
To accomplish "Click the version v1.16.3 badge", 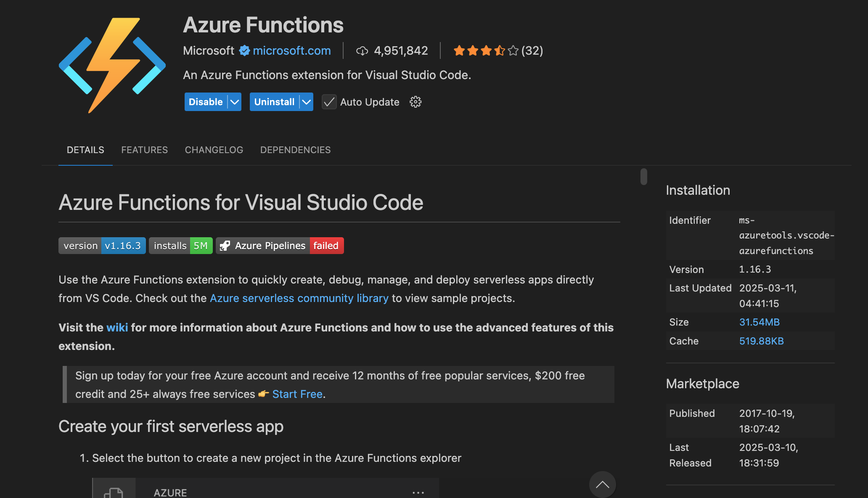I will click(x=102, y=246).
